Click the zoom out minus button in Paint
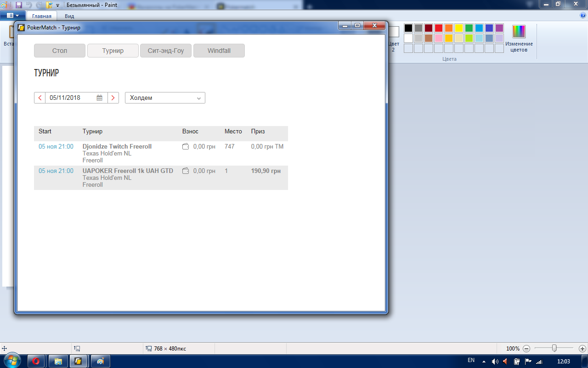The width and height of the screenshot is (588, 368). (x=526, y=349)
